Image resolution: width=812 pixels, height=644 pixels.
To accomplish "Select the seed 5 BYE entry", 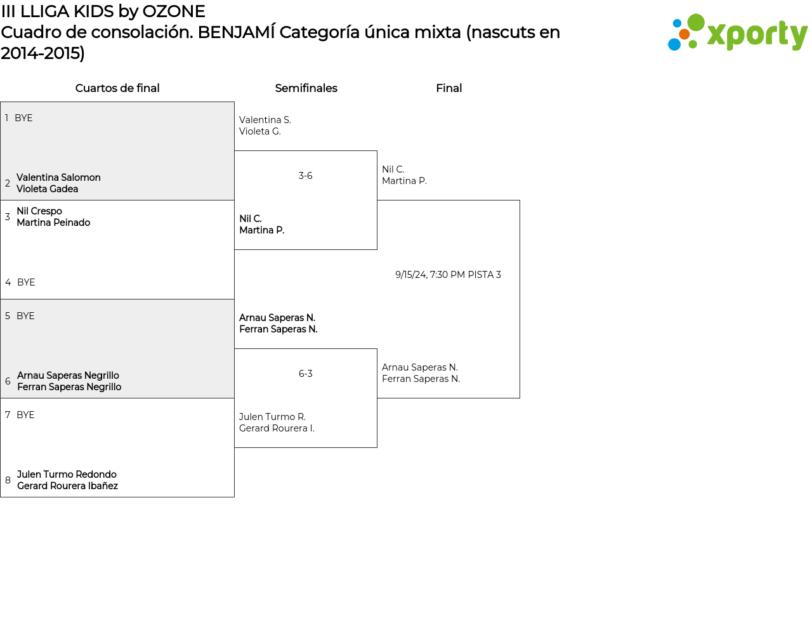I will (x=25, y=316).
